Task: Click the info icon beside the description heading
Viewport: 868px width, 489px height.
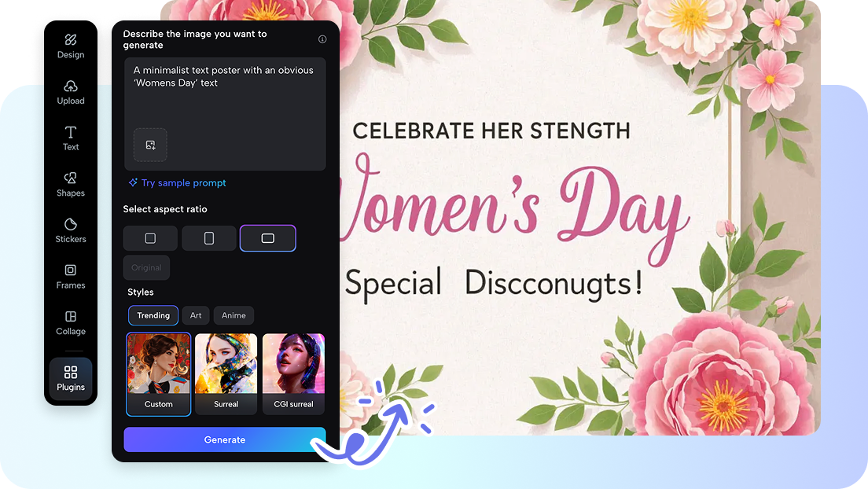Action: 322,39
